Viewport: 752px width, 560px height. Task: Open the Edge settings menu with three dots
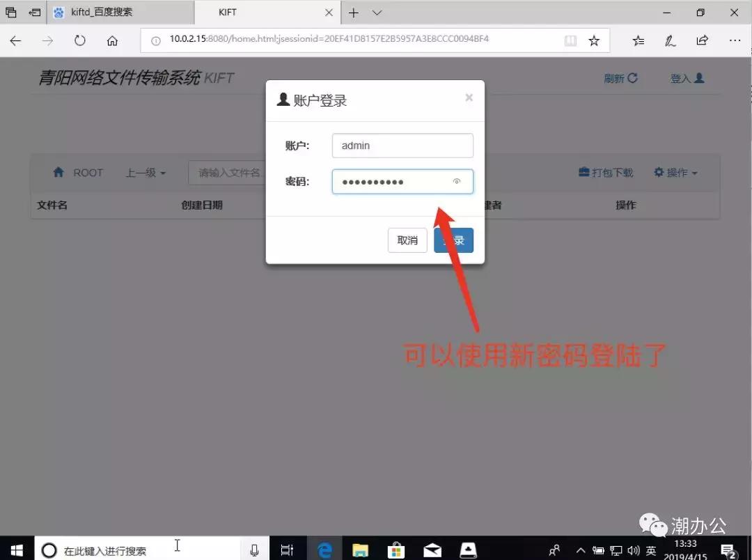point(735,40)
